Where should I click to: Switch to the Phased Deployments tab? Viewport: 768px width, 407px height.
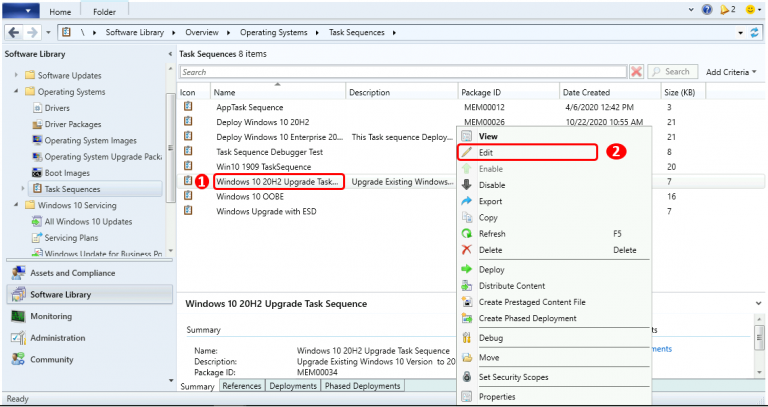362,386
